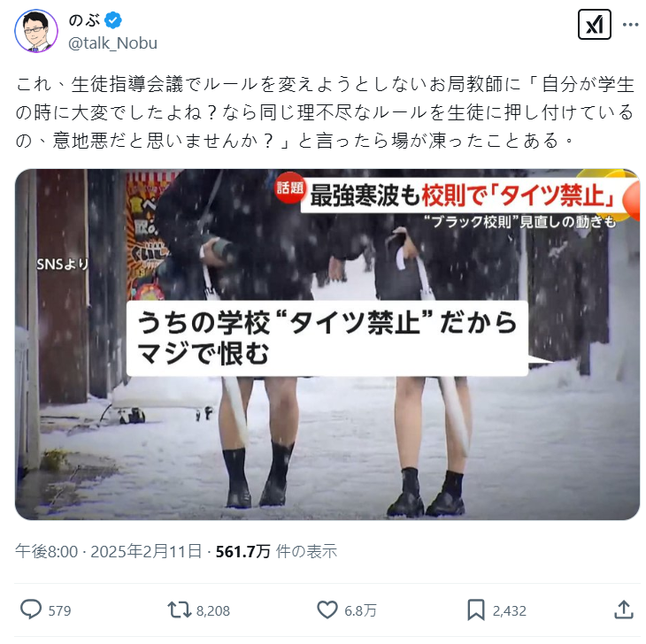Click the 午後8:00 timestamp
The width and height of the screenshot is (646, 644).
click(47, 551)
